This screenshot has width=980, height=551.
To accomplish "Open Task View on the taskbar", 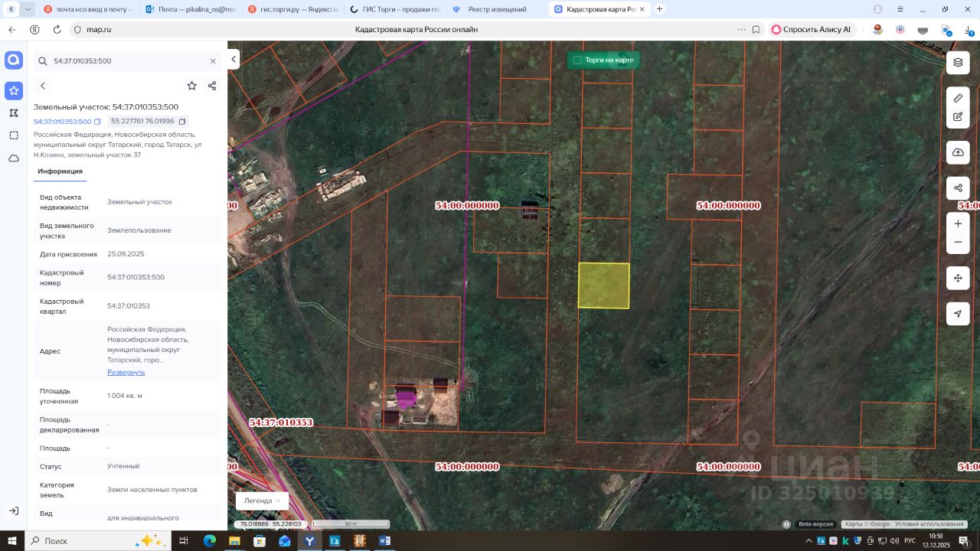I will click(184, 540).
